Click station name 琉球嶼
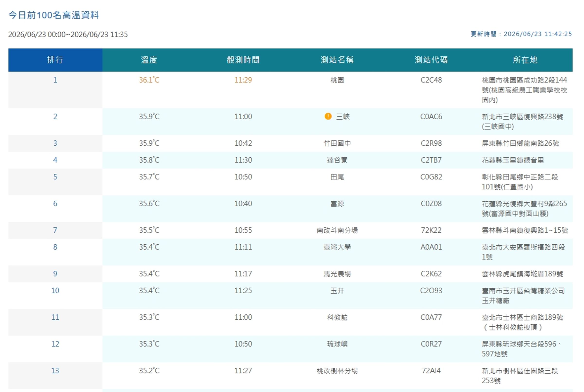Screen dimensions: 584x392 click(x=337, y=344)
